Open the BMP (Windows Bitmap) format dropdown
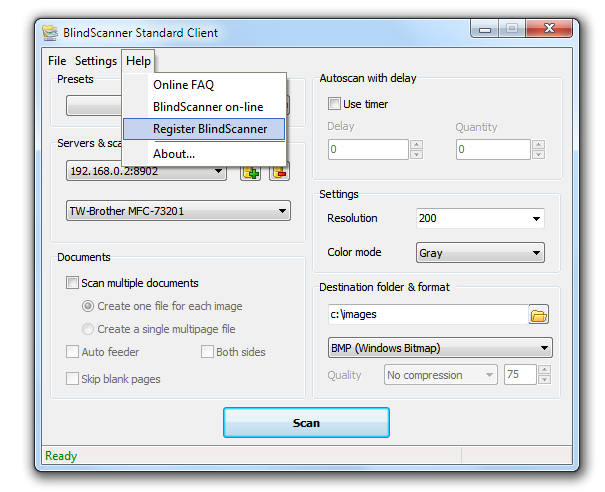Image resolution: width=605 pixels, height=492 pixels. pyautogui.click(x=440, y=348)
